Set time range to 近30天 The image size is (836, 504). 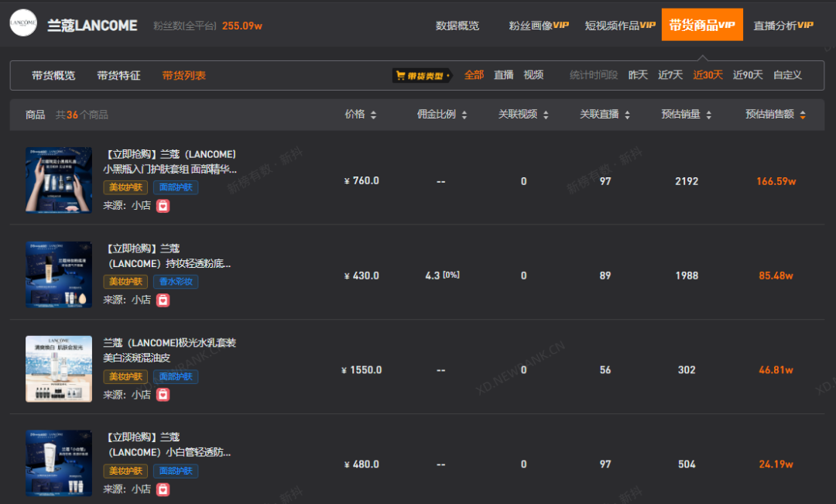[x=708, y=75]
